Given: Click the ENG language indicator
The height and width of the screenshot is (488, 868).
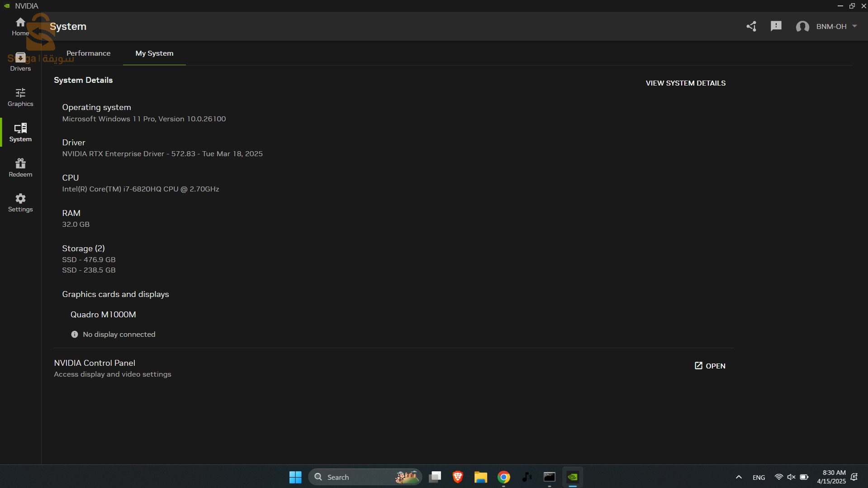Looking at the screenshot, I should [759, 477].
